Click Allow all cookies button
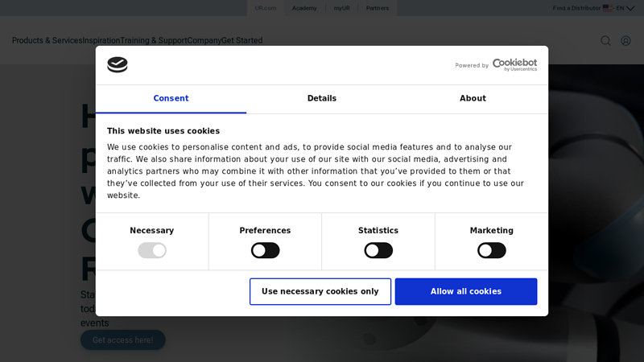Image resolution: width=644 pixels, height=362 pixels. coord(466,291)
